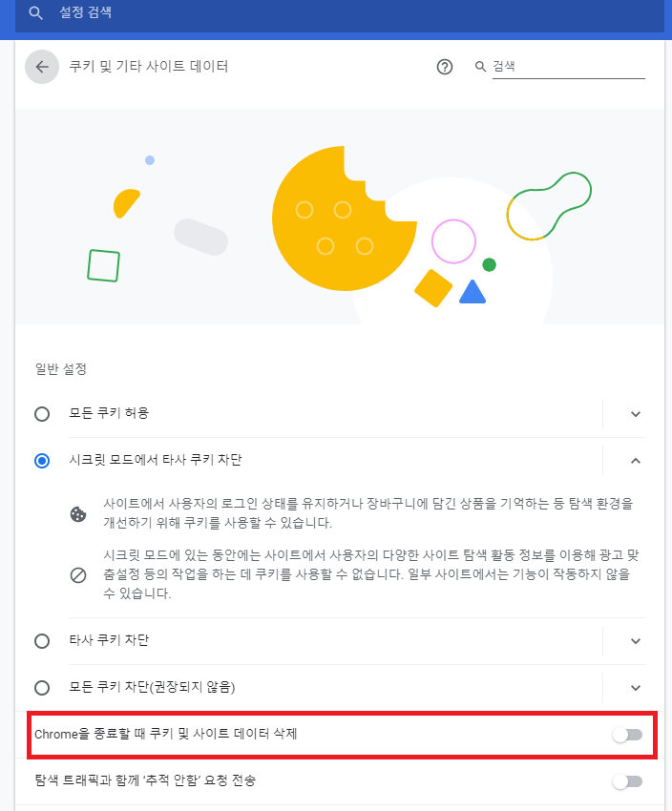Toggle Chrome을 종료할 때 쿠키 삭제 switch

(x=627, y=735)
